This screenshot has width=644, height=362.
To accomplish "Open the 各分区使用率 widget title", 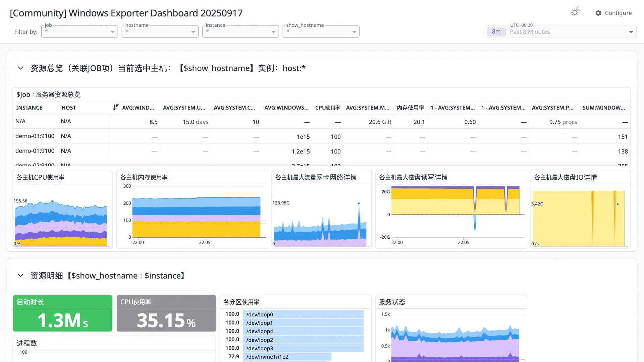I will coord(241,302).
